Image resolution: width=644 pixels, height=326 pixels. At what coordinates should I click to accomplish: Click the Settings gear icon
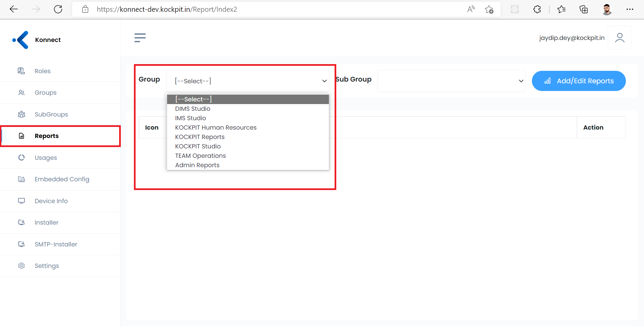[x=21, y=266]
